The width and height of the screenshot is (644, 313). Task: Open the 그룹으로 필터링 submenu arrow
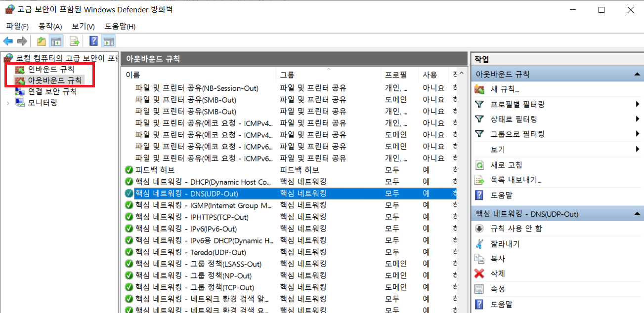(638, 134)
